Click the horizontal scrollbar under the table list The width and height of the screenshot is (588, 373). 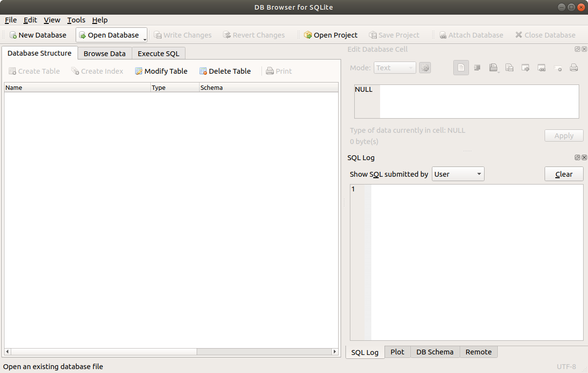tap(98, 351)
